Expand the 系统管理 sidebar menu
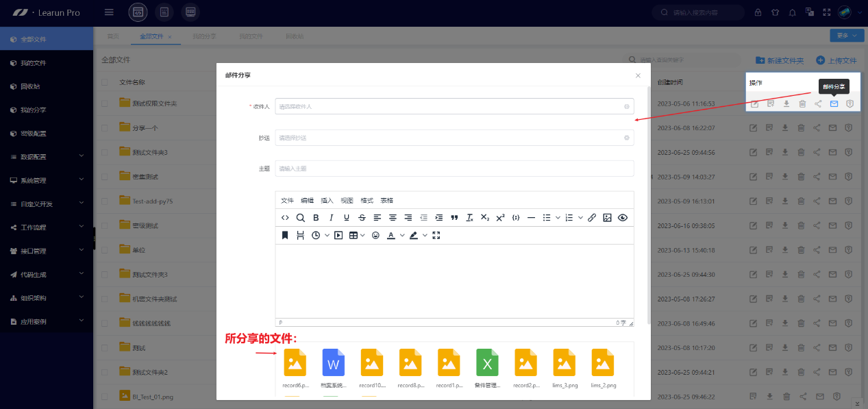This screenshot has width=868, height=409. point(47,180)
